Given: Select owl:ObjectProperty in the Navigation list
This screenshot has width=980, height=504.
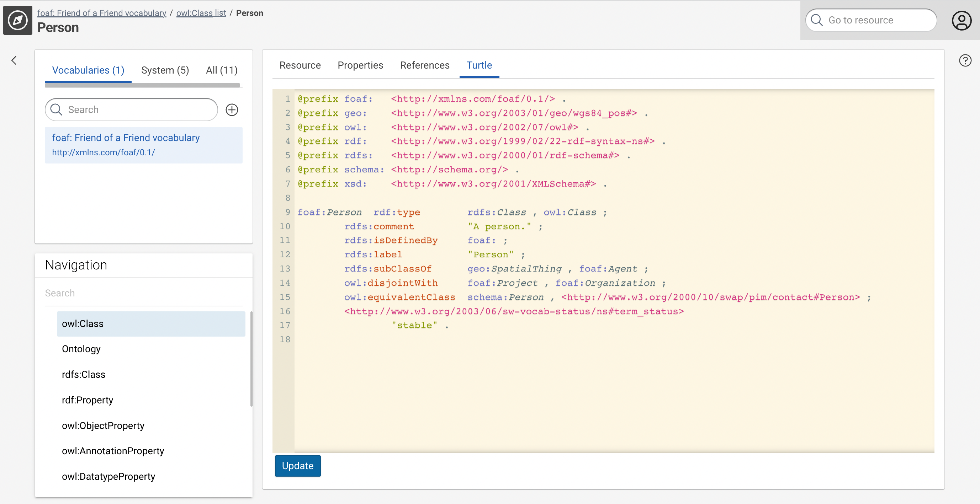Looking at the screenshot, I should point(103,425).
